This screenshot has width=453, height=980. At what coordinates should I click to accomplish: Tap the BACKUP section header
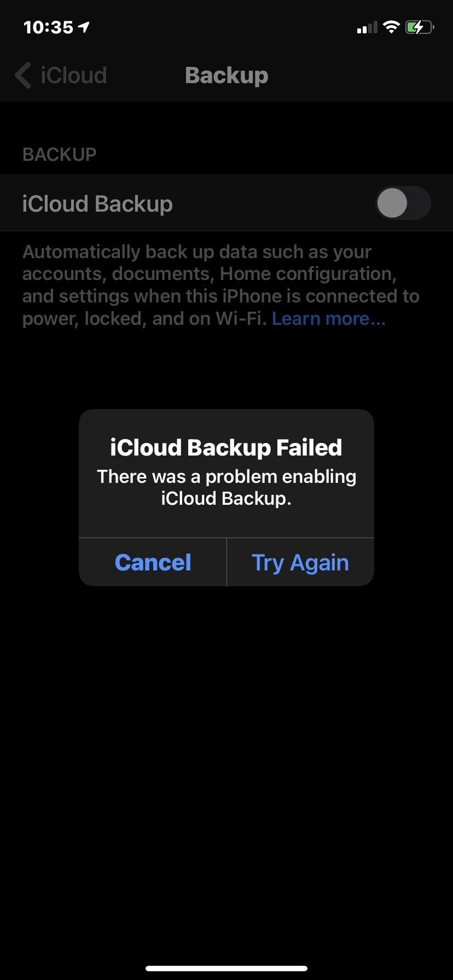(x=59, y=154)
